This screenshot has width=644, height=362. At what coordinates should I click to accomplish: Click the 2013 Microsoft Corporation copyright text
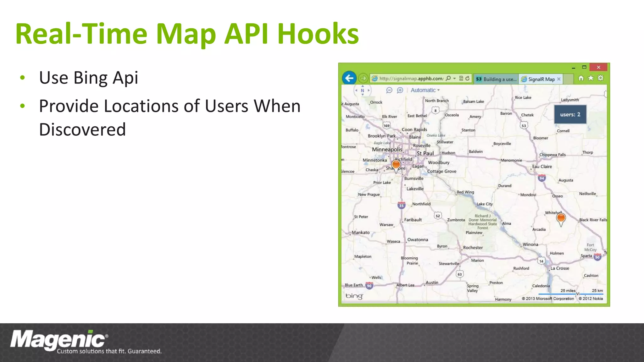click(548, 299)
